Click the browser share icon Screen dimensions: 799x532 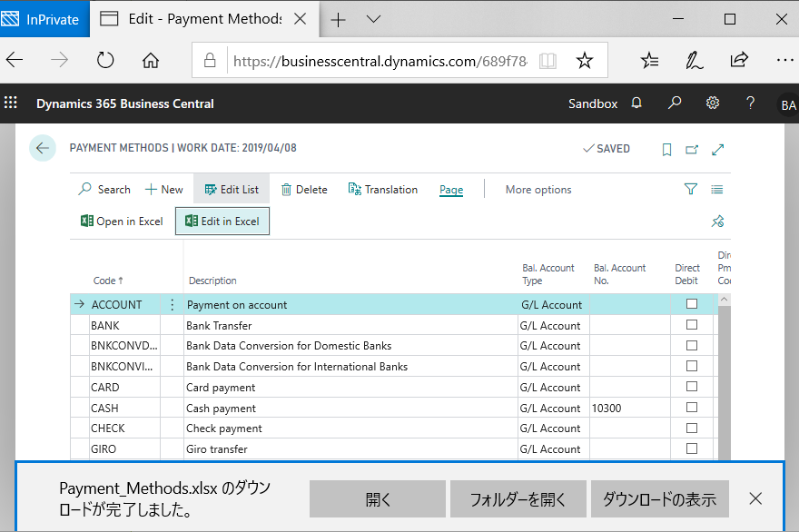[x=739, y=60]
